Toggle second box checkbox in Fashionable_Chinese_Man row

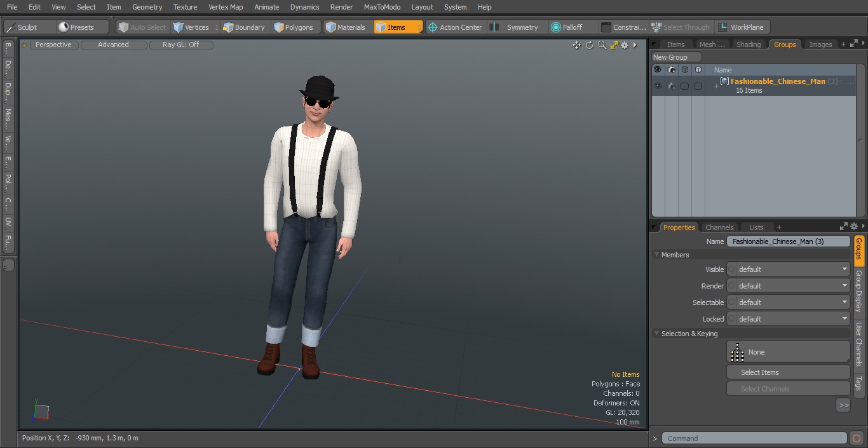click(698, 86)
